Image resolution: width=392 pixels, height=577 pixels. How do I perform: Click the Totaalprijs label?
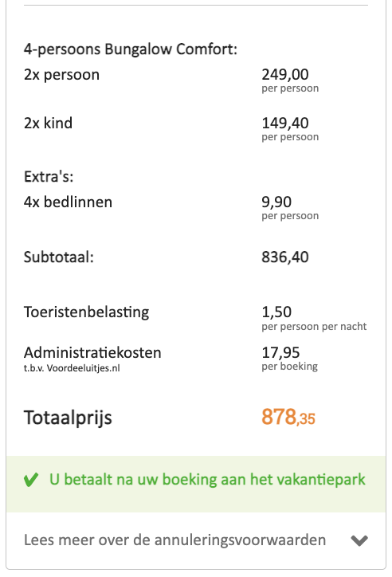point(68,418)
